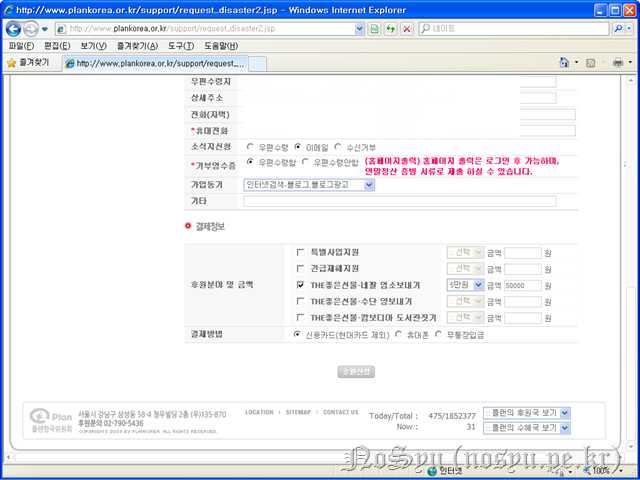Click the 후원신청 submit button

tap(355, 372)
